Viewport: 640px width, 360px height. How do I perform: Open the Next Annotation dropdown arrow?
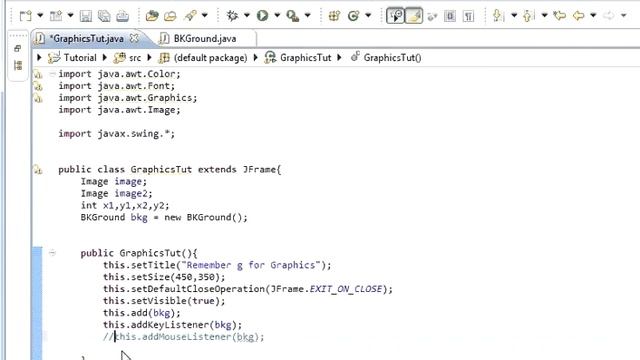[514, 16]
